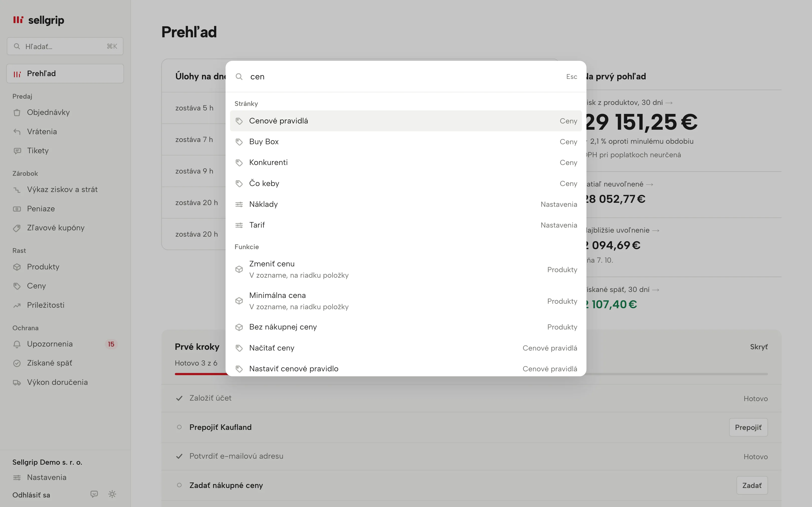This screenshot has width=812, height=507.
Task: Click the Skryť link in Prvé kroky
Action: pyautogui.click(x=759, y=347)
